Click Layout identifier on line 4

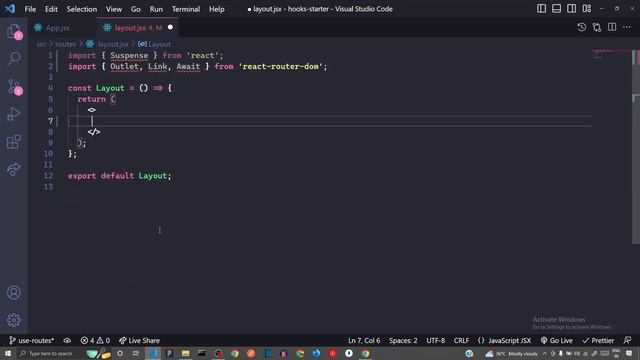click(110, 88)
